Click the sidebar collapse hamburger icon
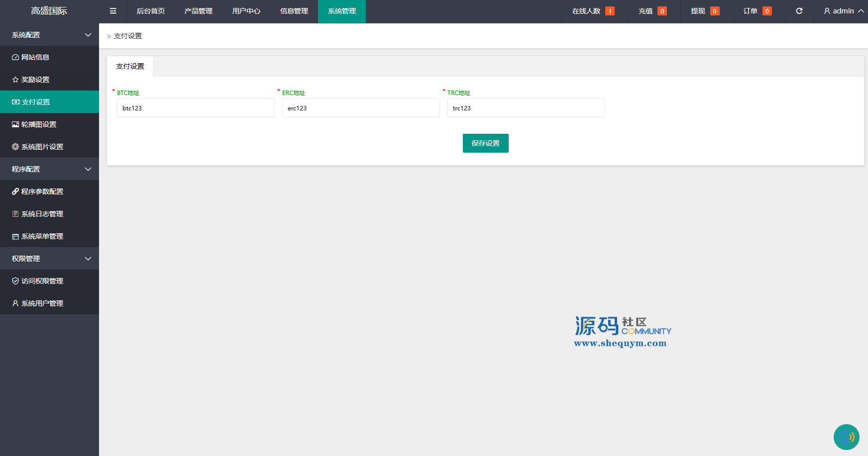868x456 pixels. [x=113, y=11]
